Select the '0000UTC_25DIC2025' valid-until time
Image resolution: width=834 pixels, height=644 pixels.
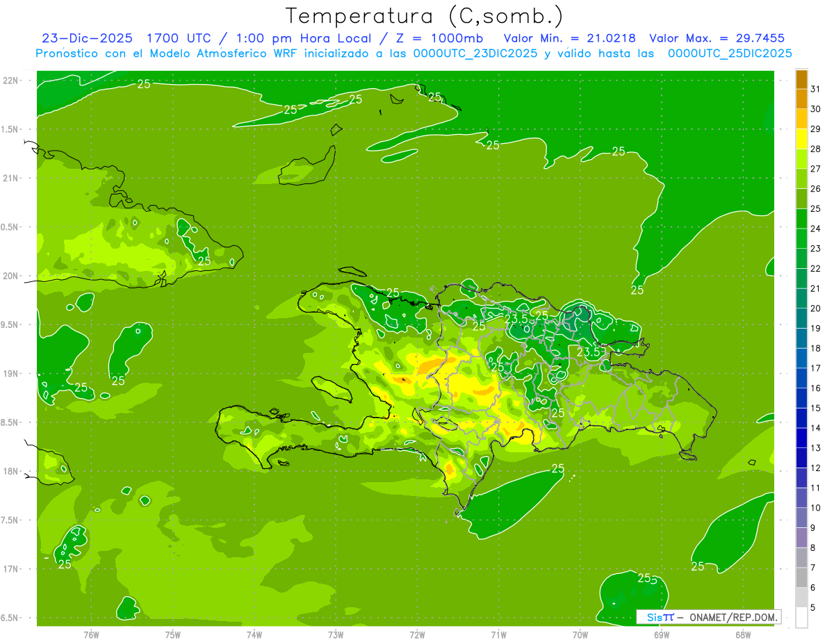[x=730, y=53]
